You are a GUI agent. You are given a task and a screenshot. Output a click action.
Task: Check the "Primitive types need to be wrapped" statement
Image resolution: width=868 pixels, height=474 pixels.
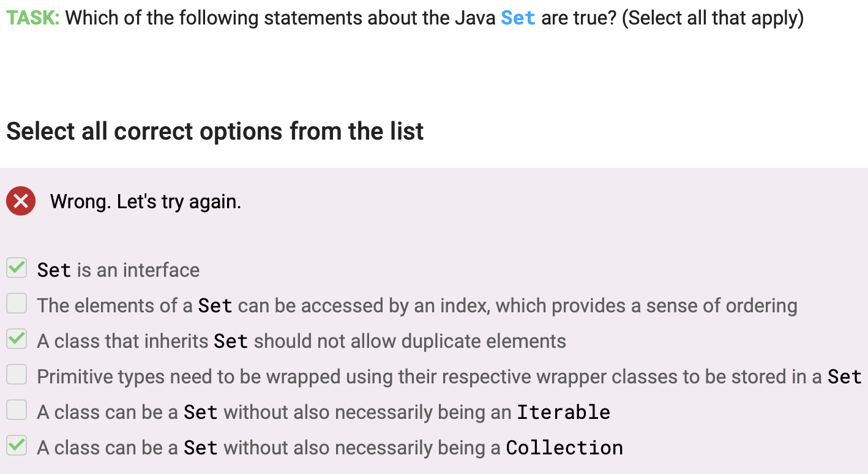16,374
